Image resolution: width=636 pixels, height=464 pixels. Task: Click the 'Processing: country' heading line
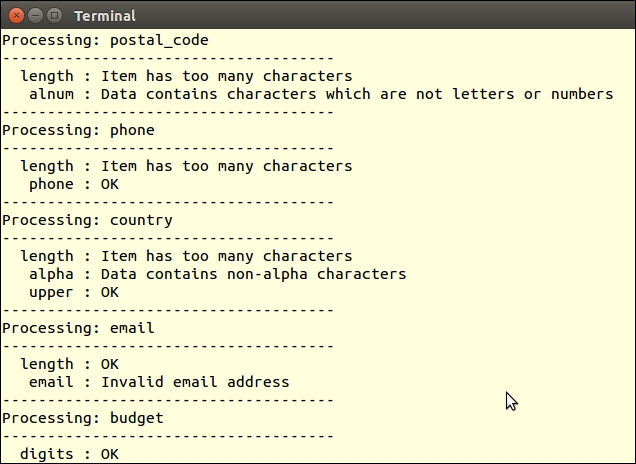point(87,220)
